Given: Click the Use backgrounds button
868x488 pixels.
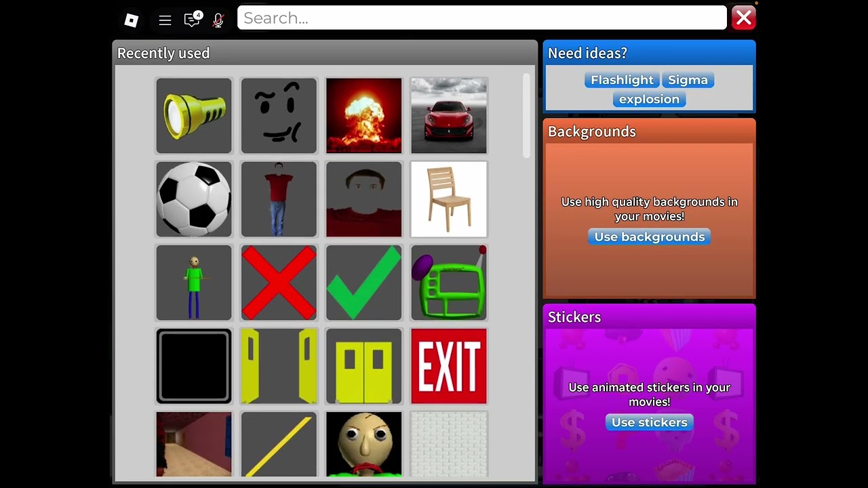Looking at the screenshot, I should pos(650,237).
